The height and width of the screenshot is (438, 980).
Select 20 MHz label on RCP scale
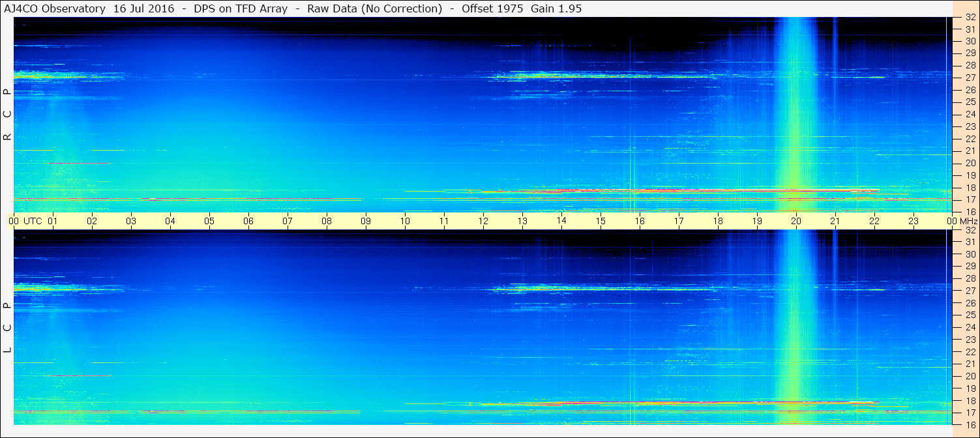coord(970,163)
